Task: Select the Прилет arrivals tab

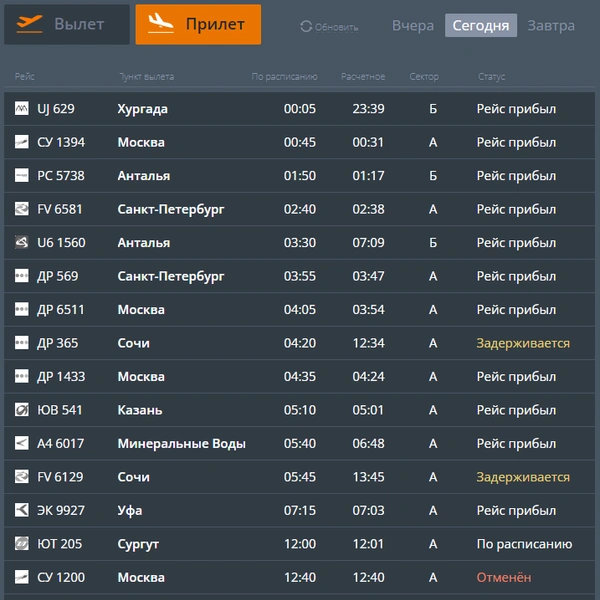Action: click(x=198, y=24)
